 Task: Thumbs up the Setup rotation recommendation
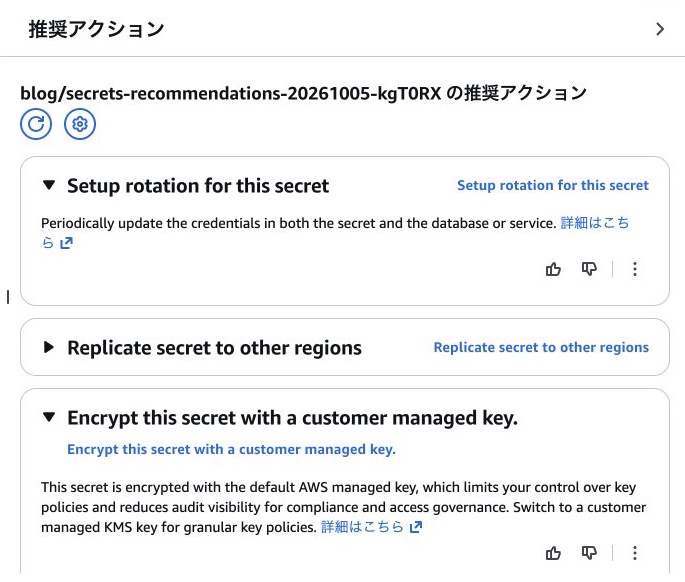pos(553,269)
